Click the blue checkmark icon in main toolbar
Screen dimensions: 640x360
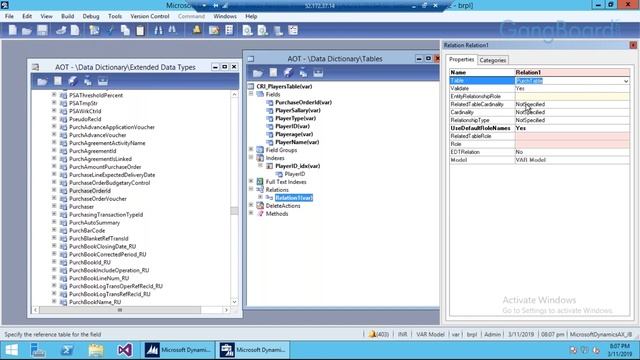pyautogui.click(x=110, y=30)
